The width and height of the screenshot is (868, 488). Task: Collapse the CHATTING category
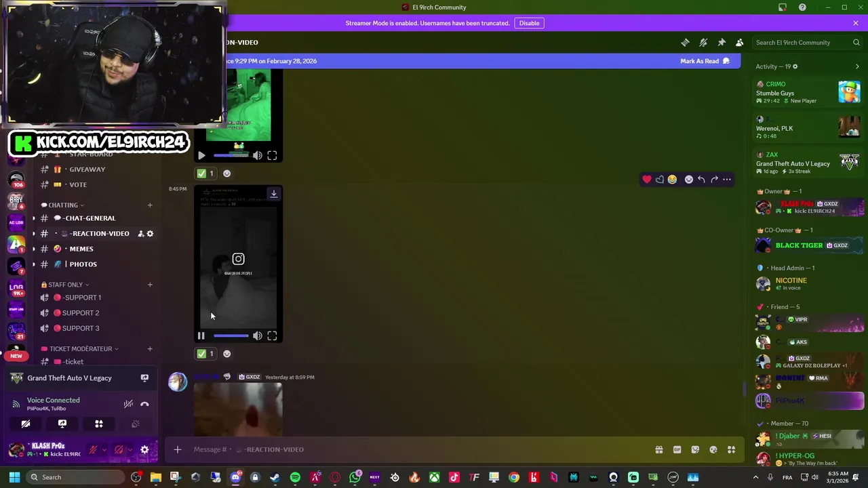pos(63,205)
